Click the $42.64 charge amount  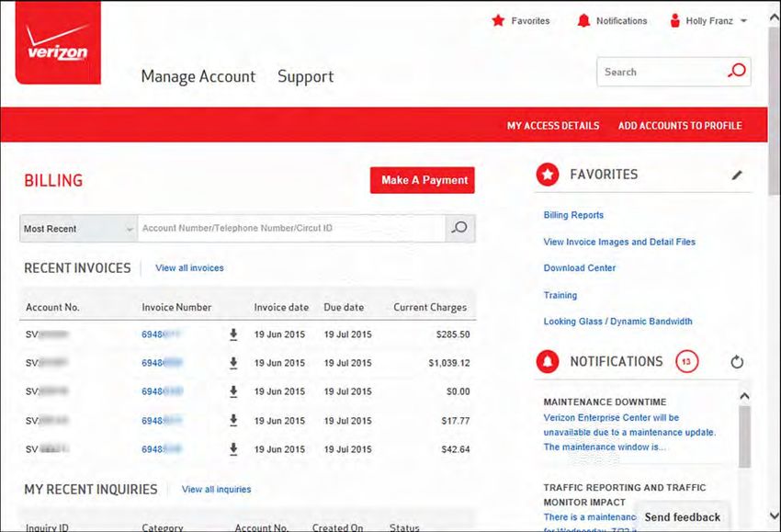455,449
